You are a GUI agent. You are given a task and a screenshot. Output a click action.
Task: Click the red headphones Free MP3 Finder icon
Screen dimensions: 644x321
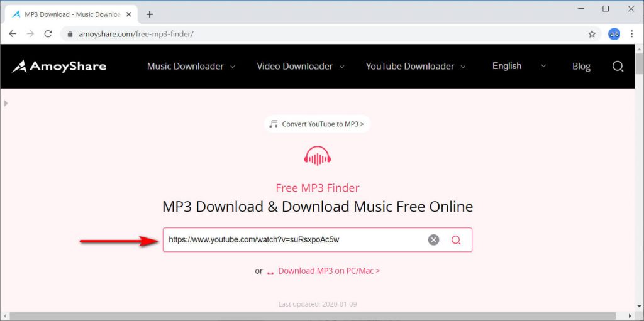[x=318, y=156]
